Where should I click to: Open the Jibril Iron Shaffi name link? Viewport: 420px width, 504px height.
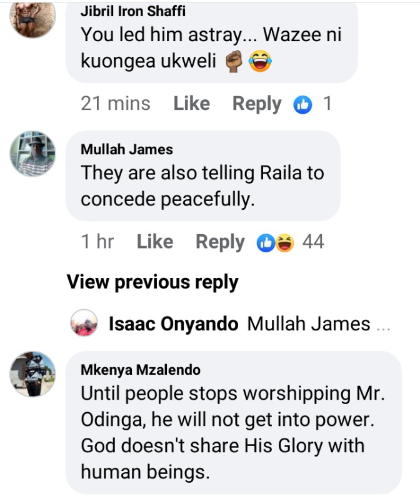point(133,11)
